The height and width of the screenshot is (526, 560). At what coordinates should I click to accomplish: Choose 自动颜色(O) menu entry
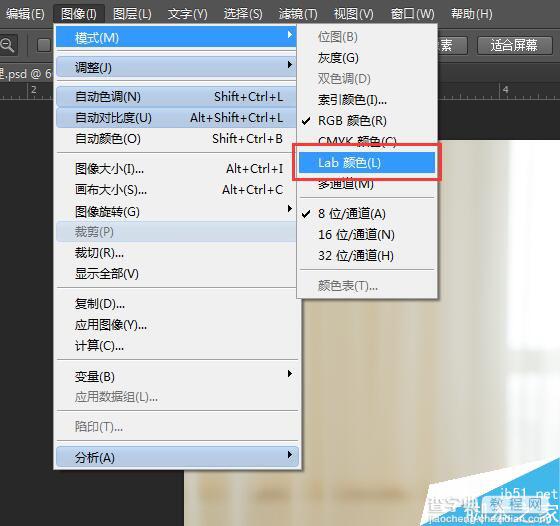pos(176,139)
